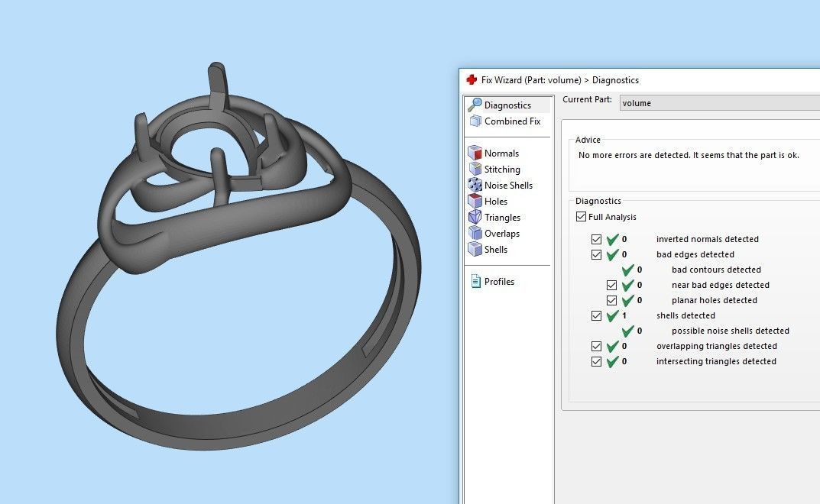Click the green checkmark beside bad contours
Screen dimensions: 820x504
[627, 270]
